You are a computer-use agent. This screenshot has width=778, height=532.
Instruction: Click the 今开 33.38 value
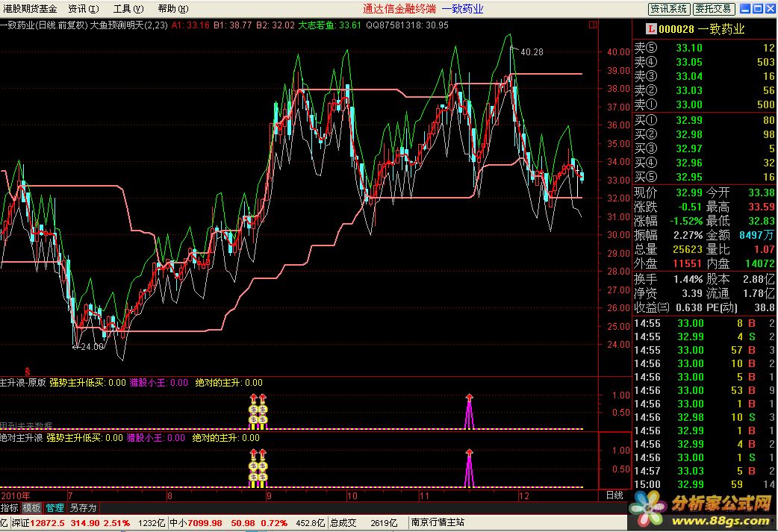pos(762,193)
